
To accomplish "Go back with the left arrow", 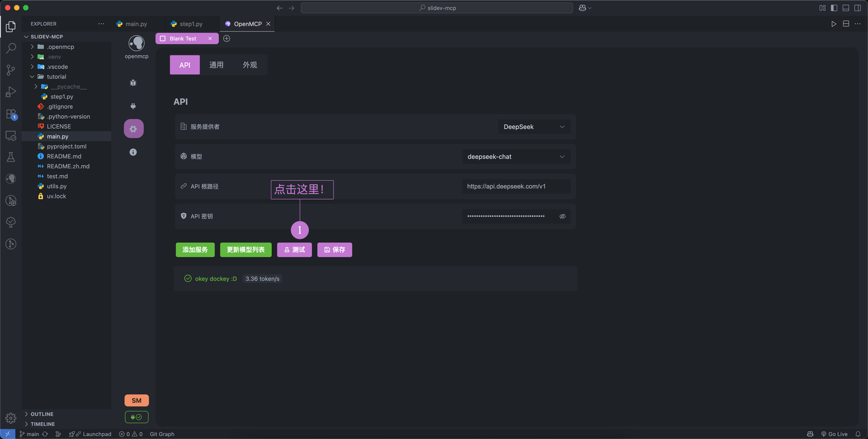I will point(279,8).
